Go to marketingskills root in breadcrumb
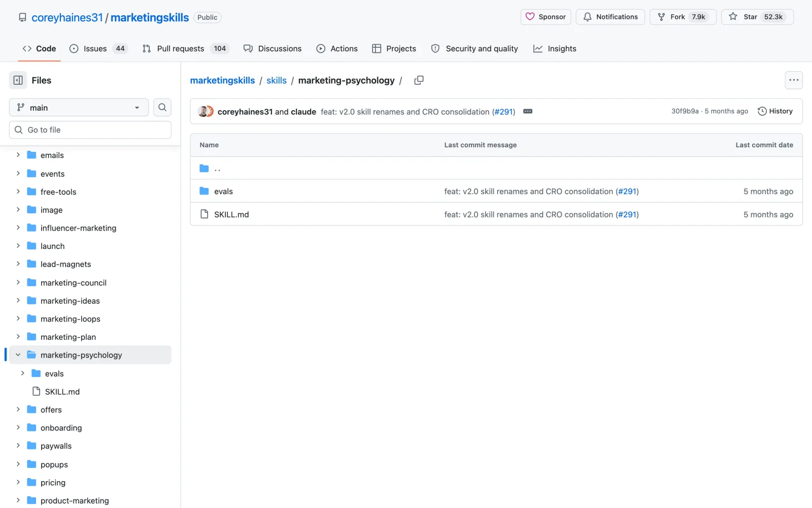 pyautogui.click(x=222, y=80)
